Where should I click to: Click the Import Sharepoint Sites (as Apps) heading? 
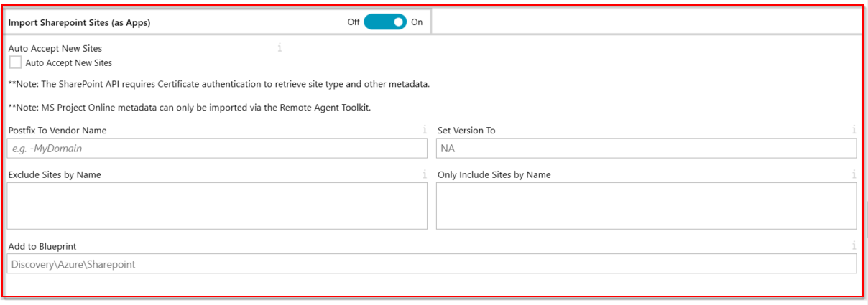pos(79,22)
